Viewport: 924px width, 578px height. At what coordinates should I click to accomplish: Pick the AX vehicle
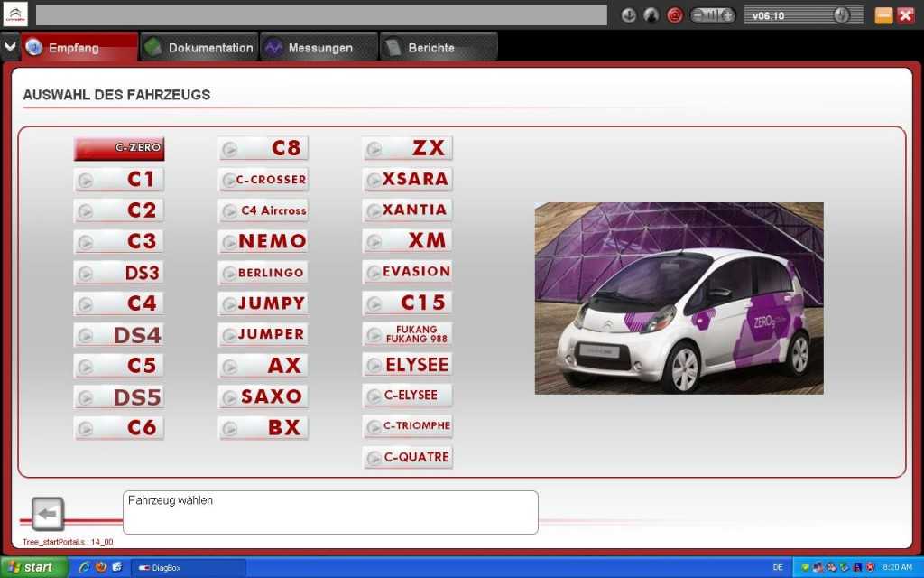(x=263, y=366)
